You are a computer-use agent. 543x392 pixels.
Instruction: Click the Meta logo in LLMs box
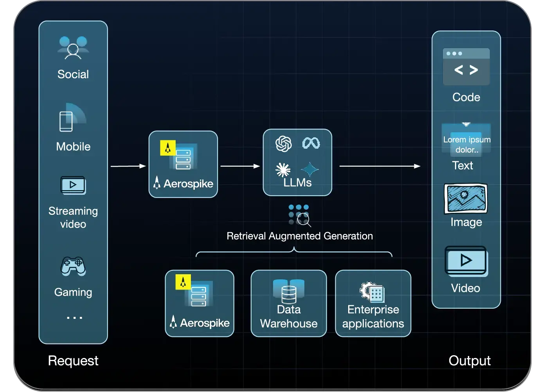311,143
